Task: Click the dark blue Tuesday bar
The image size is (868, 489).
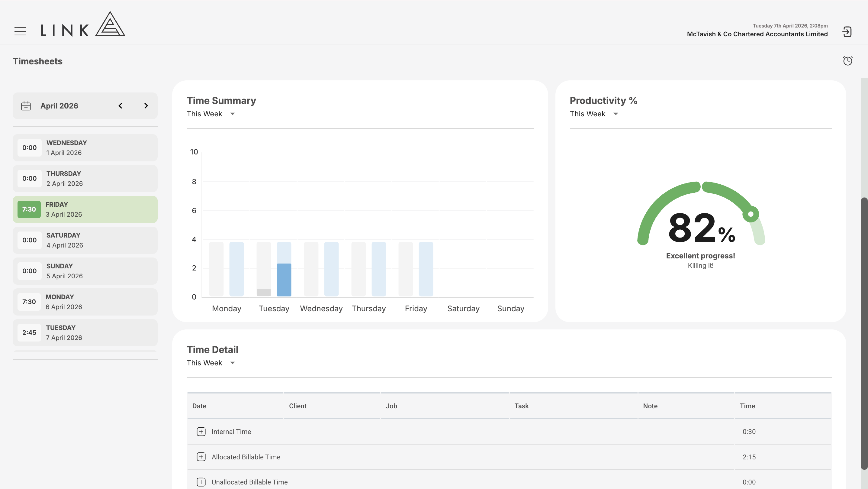Action: click(284, 280)
